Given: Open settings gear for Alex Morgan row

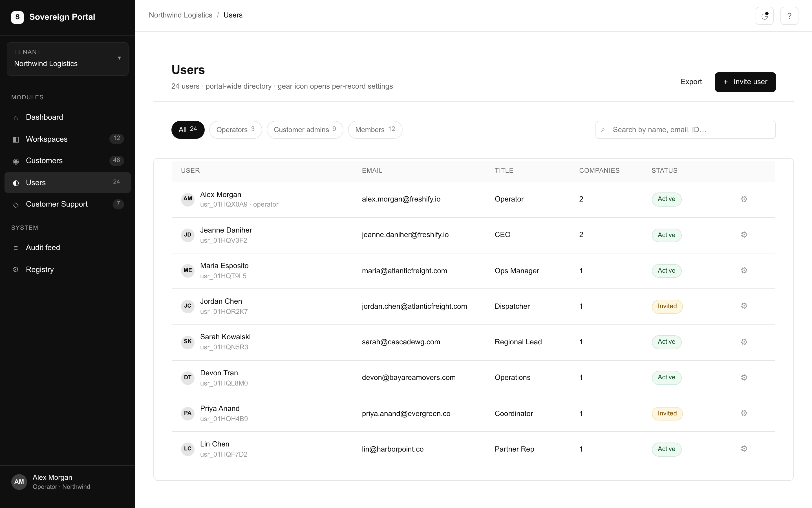Looking at the screenshot, I should [744, 199].
